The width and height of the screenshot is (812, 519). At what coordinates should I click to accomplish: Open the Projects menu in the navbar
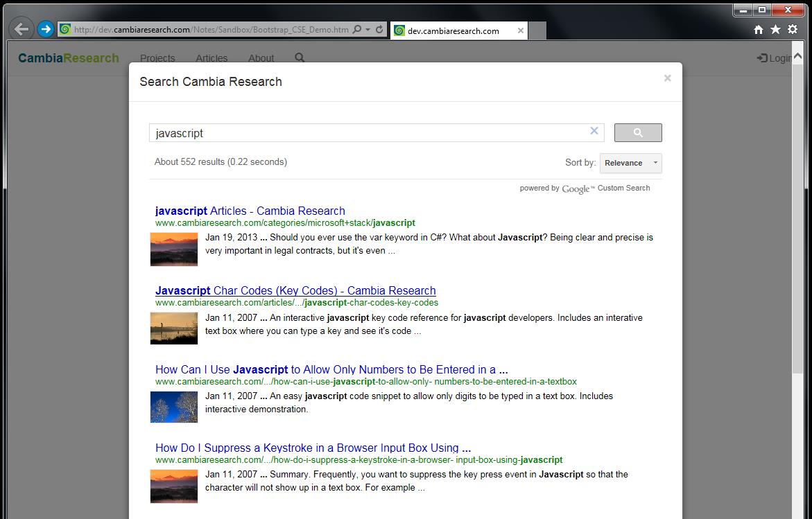[x=157, y=58]
